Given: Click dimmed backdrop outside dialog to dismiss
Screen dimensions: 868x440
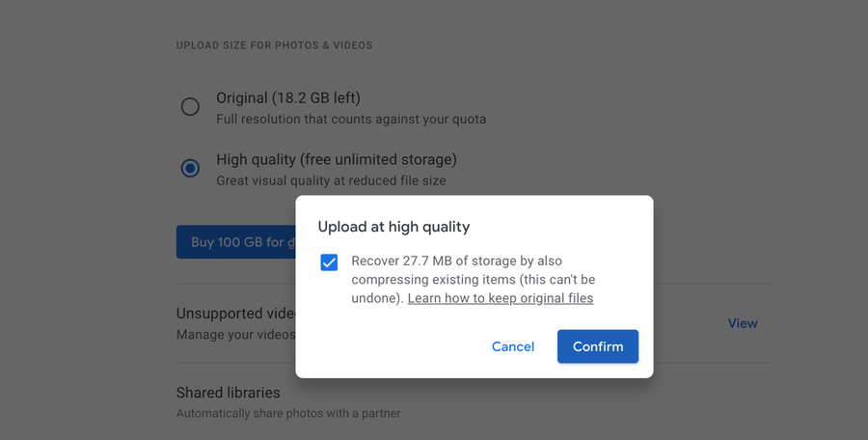Looking at the screenshot, I should tap(752, 145).
